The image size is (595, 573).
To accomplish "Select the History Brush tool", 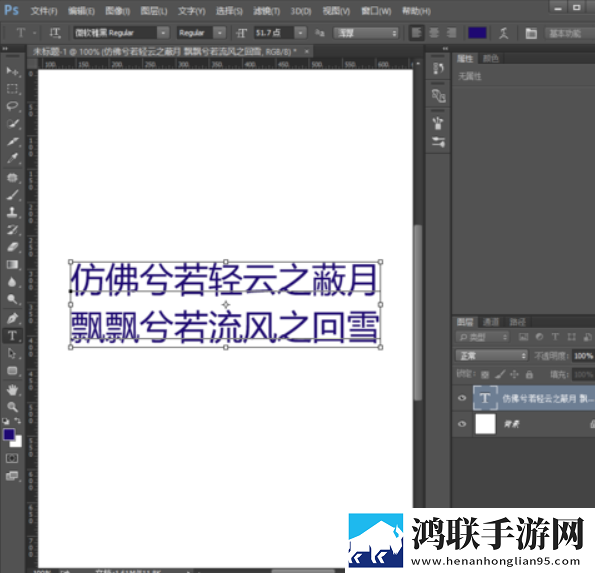I will [12, 230].
